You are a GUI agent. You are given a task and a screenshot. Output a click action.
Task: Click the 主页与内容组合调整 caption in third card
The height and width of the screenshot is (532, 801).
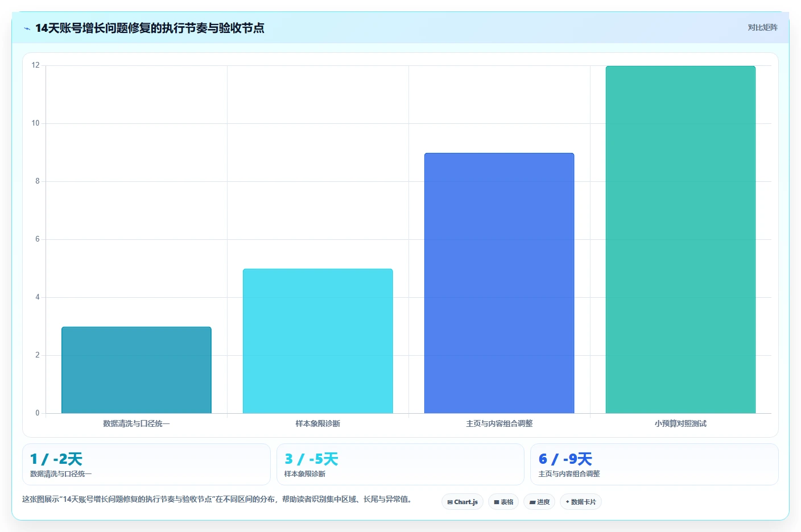click(x=569, y=474)
